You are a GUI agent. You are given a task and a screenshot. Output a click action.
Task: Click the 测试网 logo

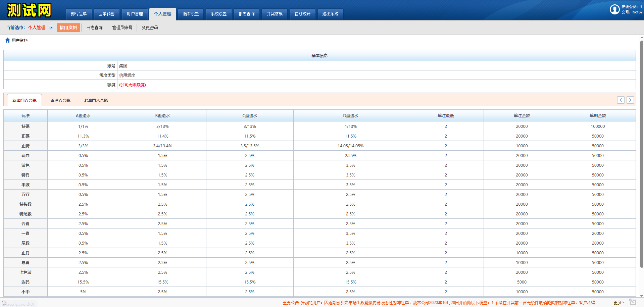point(29,10)
